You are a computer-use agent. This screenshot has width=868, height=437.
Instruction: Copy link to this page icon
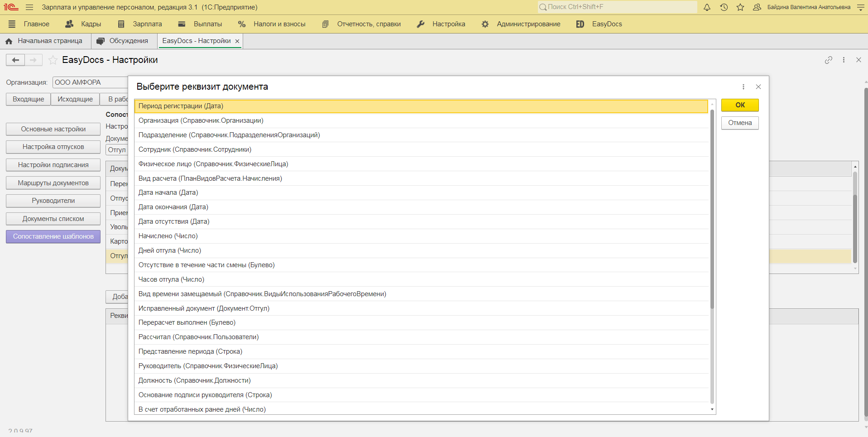click(828, 60)
